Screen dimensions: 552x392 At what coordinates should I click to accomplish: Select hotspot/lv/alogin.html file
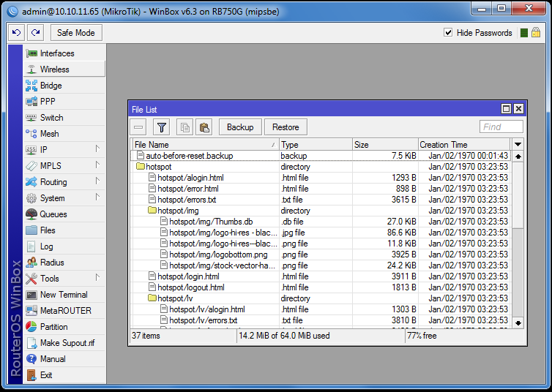click(321, 309)
